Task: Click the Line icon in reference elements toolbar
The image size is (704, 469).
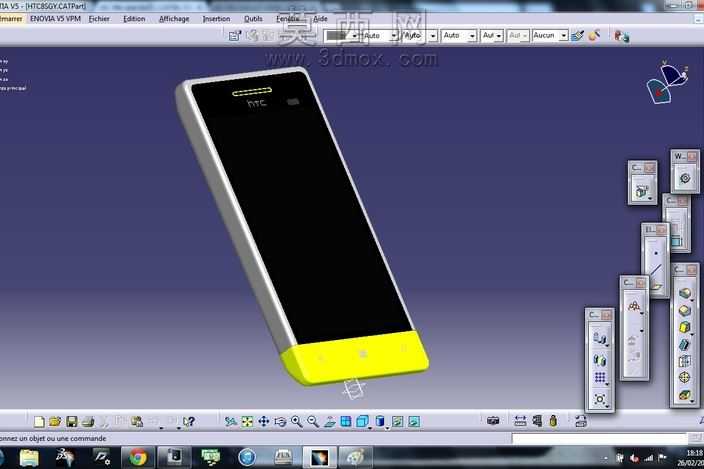Action: pyautogui.click(x=656, y=270)
